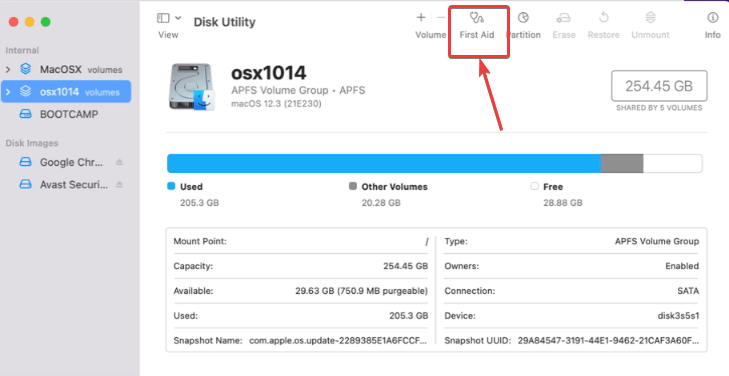
Task: Expand the MacOSX volumes group
Action: [x=7, y=70]
